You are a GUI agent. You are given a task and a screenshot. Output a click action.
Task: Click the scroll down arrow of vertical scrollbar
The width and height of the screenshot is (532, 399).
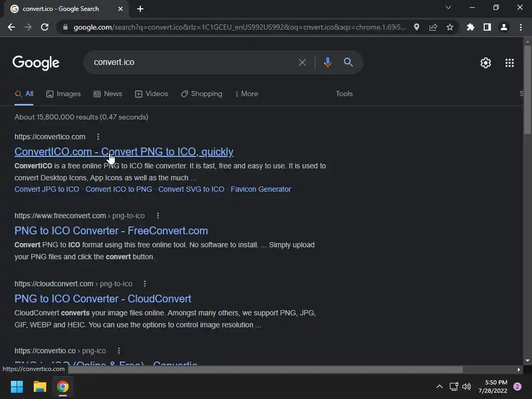point(527,361)
